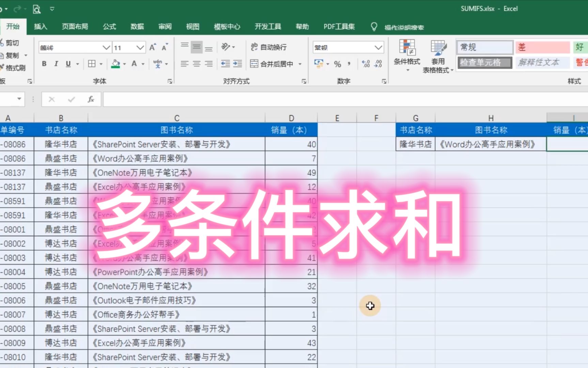Open 套用表格格式 table format

click(x=438, y=56)
